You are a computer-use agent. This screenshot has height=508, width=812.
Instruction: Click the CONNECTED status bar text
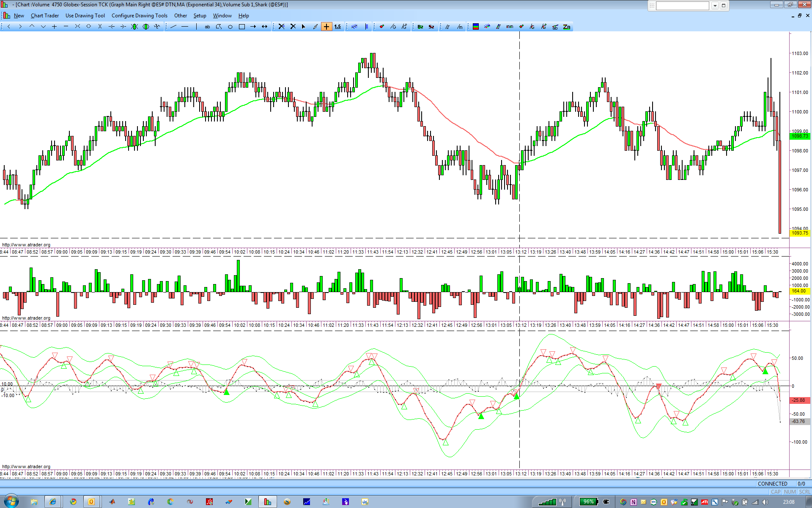[x=773, y=483]
